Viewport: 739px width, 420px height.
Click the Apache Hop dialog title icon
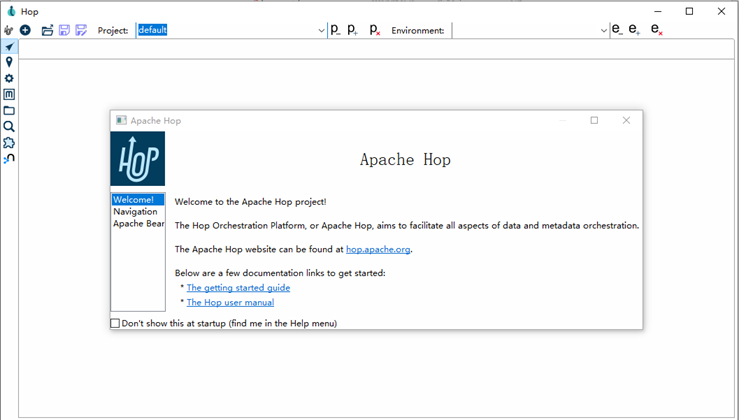click(121, 120)
